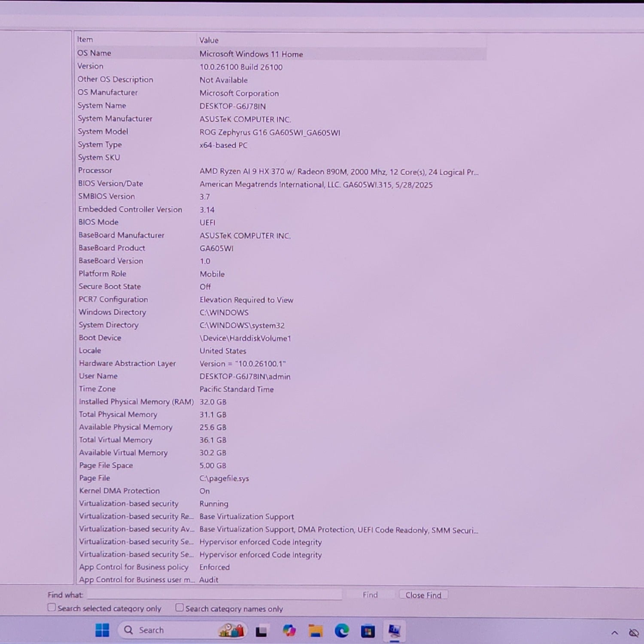Click the Item column header
The width and height of the screenshot is (644, 644).
pos(85,39)
